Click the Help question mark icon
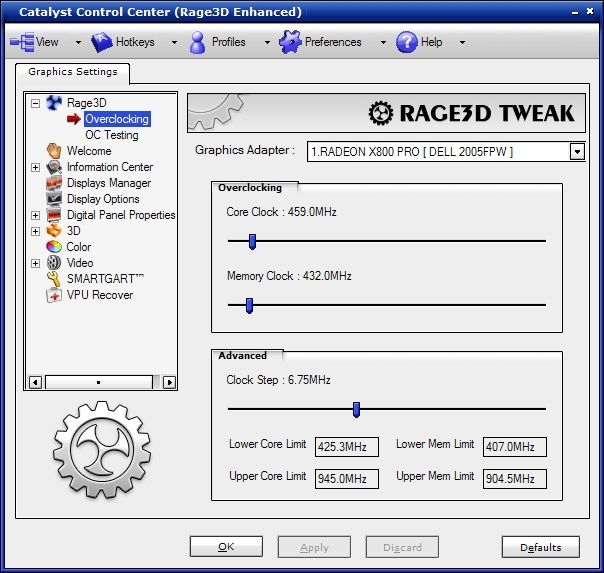Screen dimensions: 604x573 407,42
